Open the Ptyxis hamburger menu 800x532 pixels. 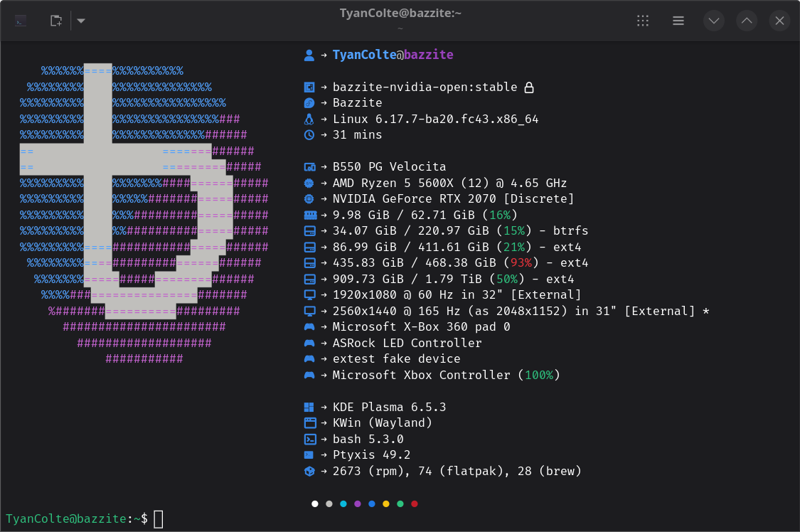pos(678,21)
